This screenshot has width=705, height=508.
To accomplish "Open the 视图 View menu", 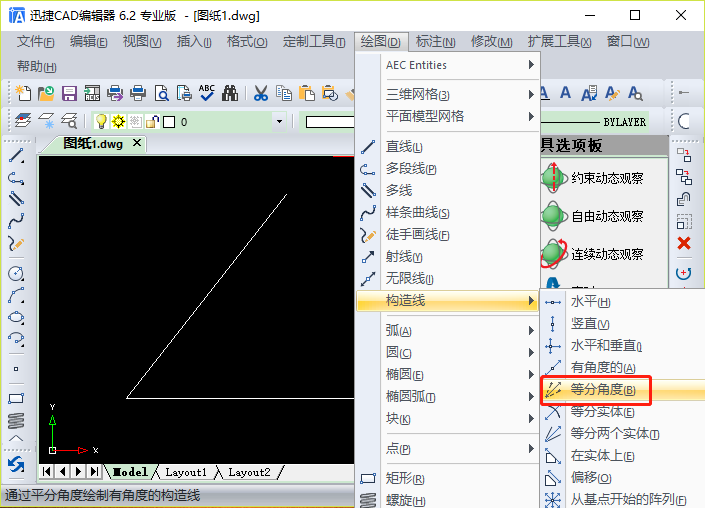I will 142,42.
